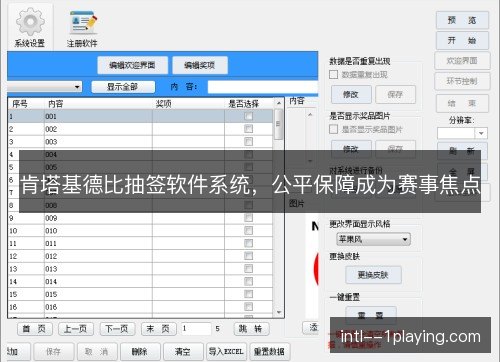Click the 欢迎界面 button on right panel
Image resolution: width=500 pixels, height=362 pixels.
click(x=462, y=61)
